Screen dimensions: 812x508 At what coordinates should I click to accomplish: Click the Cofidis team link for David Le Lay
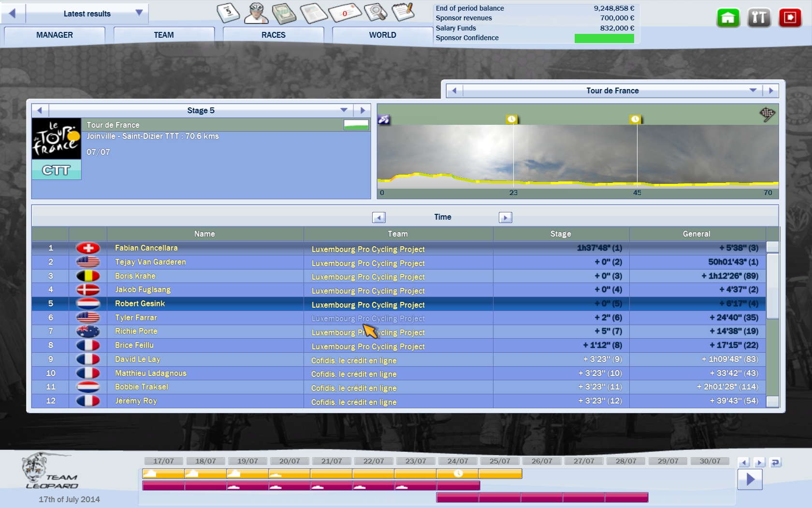[354, 360]
